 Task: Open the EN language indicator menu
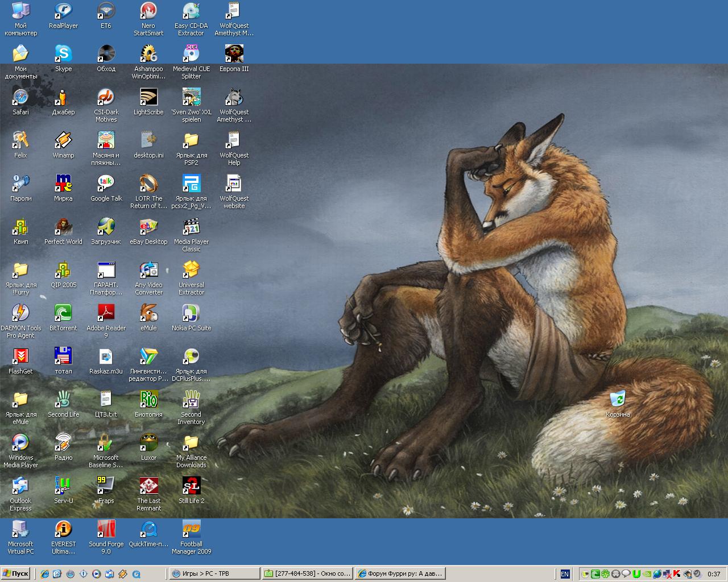click(565, 574)
